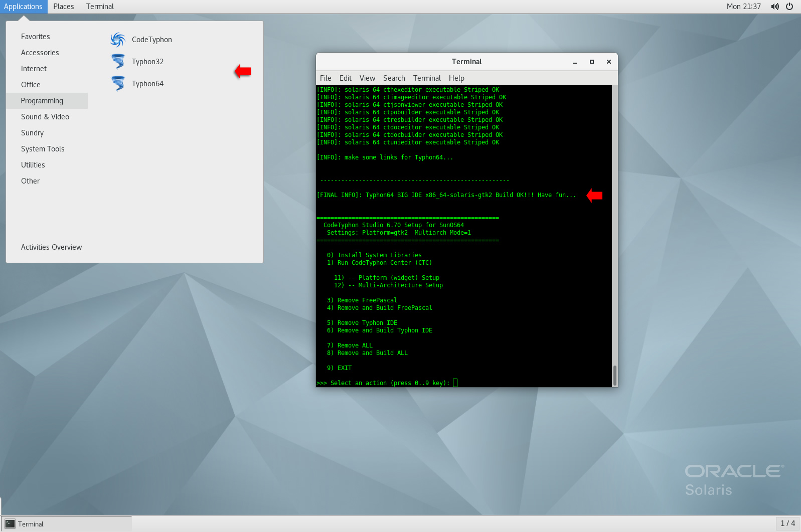The height and width of the screenshot is (532, 801).
Task: Select the System Tools category
Action: [47, 149]
